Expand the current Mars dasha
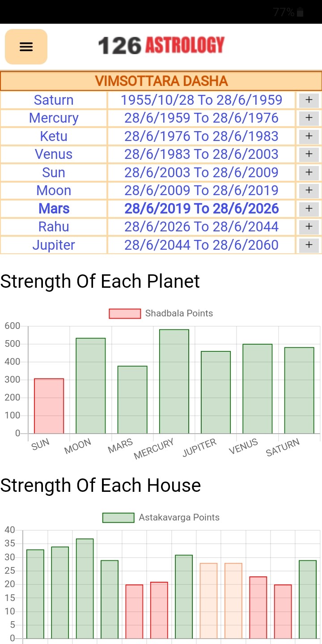Image resolution: width=322 pixels, height=644 pixels. click(309, 209)
